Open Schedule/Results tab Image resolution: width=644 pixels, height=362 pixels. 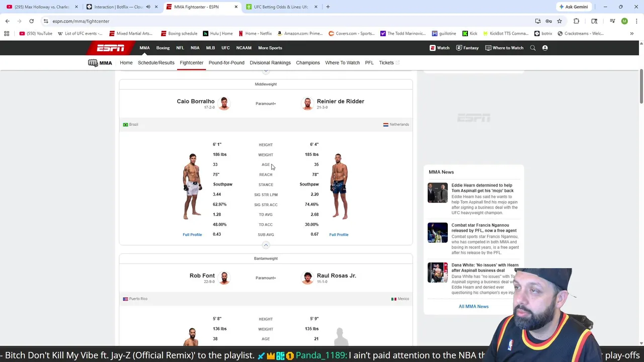(156, 63)
